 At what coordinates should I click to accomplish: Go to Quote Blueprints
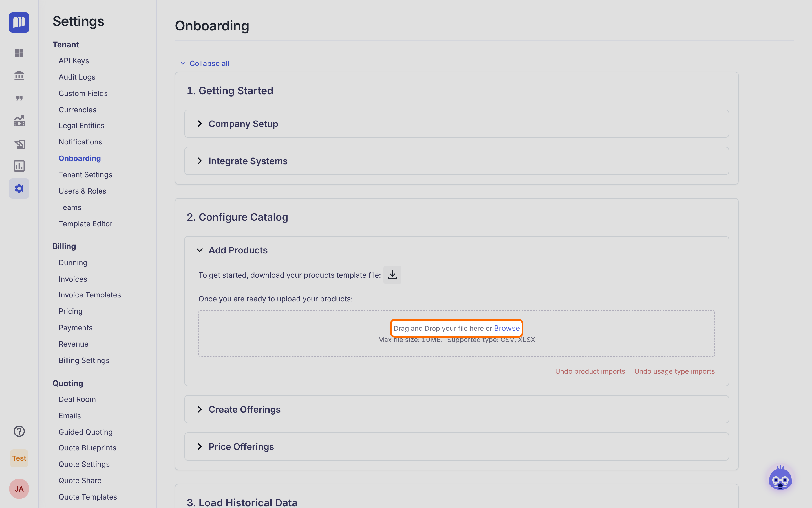pos(88,448)
